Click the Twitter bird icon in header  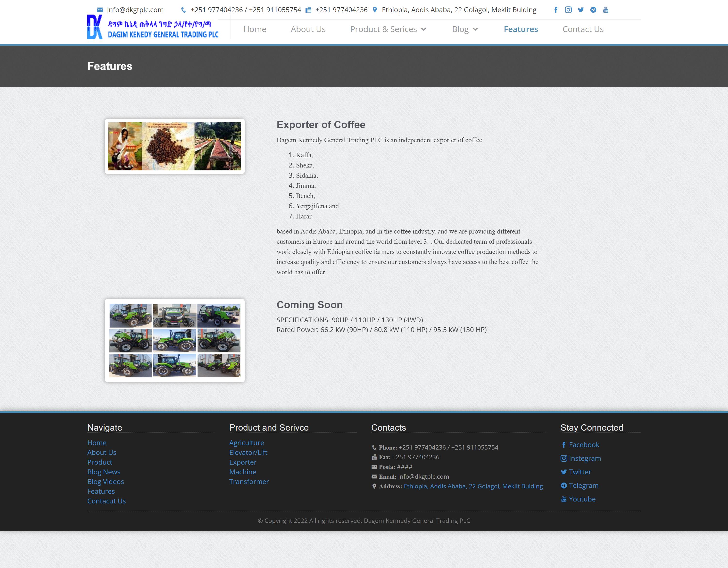tap(581, 10)
